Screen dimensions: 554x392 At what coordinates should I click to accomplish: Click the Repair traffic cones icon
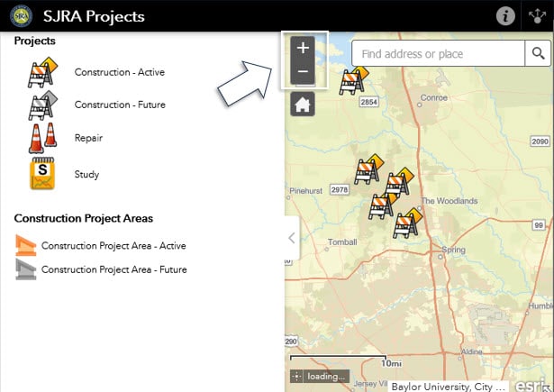(x=42, y=138)
